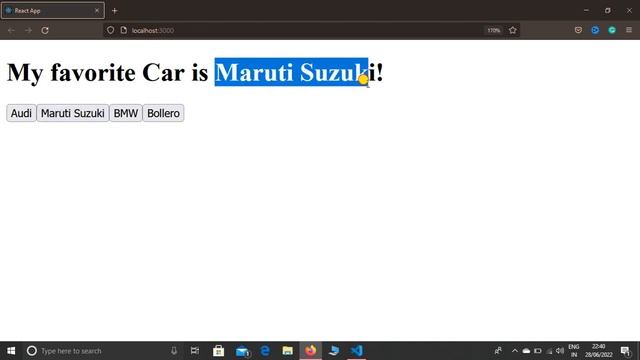Open the green Grammarly extension icon
The image size is (640, 360).
pyautogui.click(x=612, y=30)
